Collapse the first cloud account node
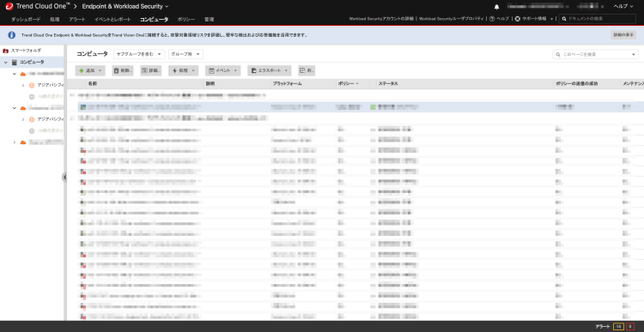644x332 pixels. 15,74
